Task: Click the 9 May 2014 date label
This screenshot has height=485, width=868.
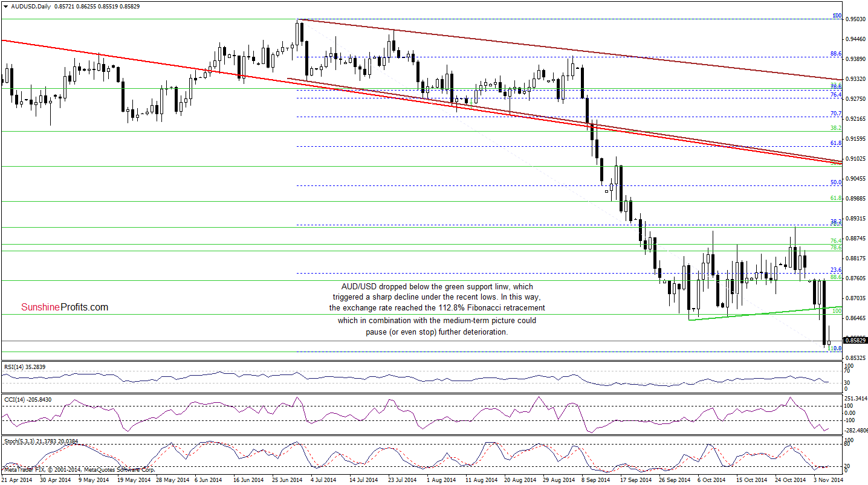Action: click(92, 480)
